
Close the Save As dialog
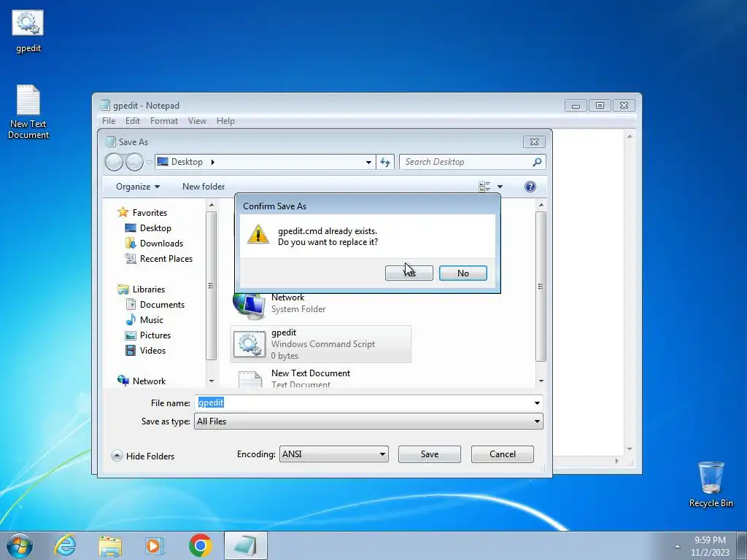pyautogui.click(x=534, y=142)
